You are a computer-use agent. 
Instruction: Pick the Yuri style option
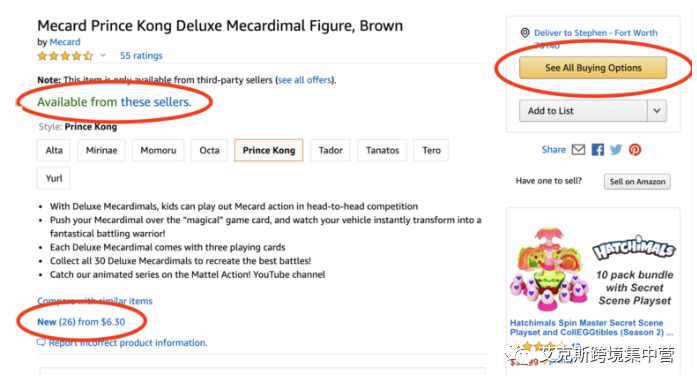[x=54, y=178]
